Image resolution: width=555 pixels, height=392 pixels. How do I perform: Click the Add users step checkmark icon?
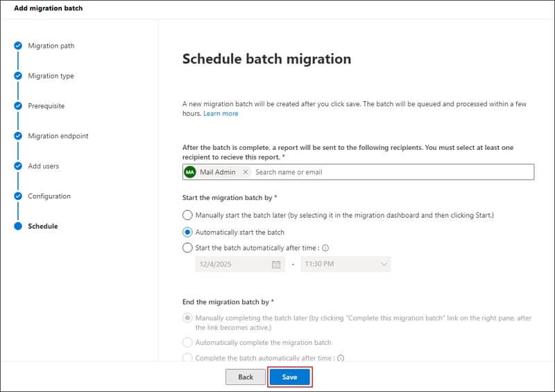(x=18, y=166)
